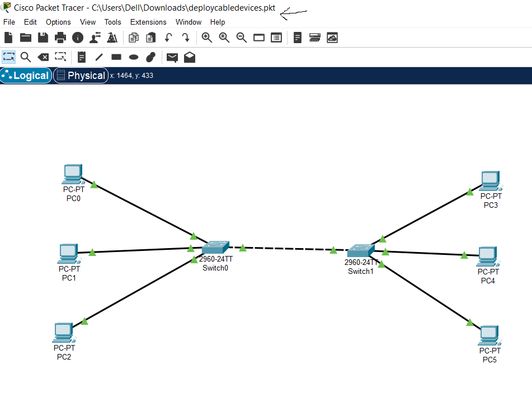Click the Zoom In tool

(207, 38)
